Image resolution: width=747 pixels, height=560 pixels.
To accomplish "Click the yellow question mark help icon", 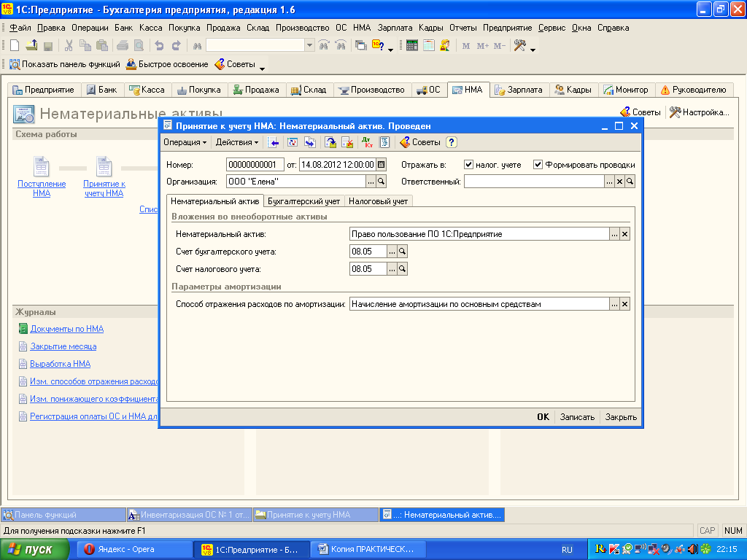I will tap(452, 142).
